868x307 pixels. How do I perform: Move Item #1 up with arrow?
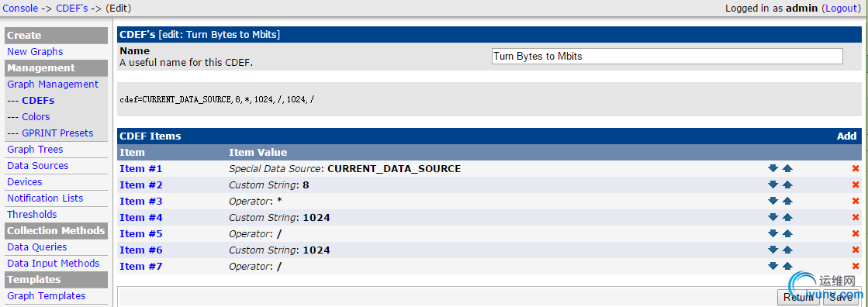[x=788, y=169]
